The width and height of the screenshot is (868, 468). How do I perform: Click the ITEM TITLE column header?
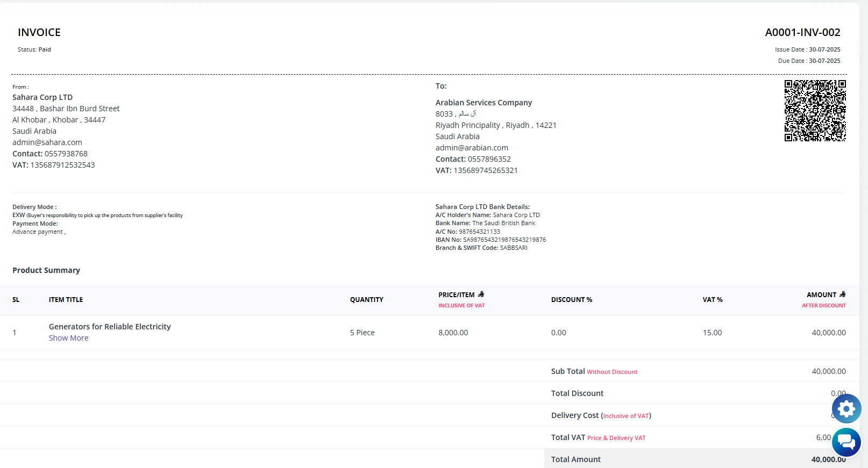pos(66,300)
